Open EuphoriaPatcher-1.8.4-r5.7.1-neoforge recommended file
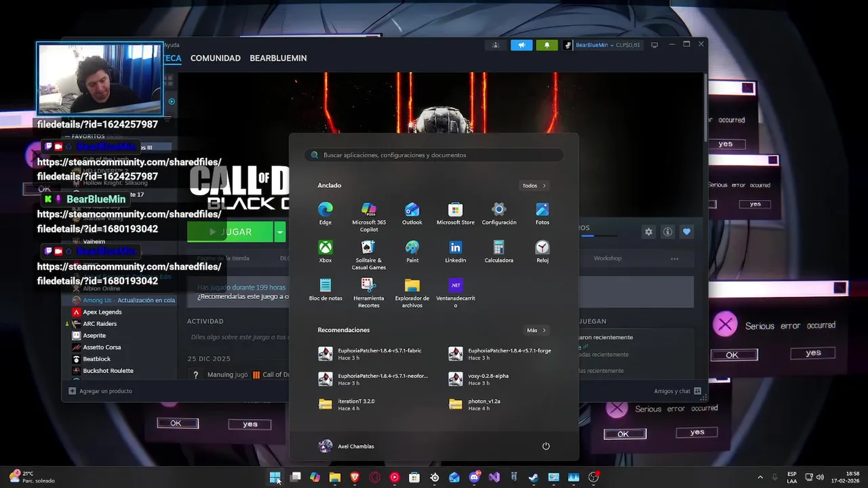This screenshot has width=868, height=488. [372, 379]
